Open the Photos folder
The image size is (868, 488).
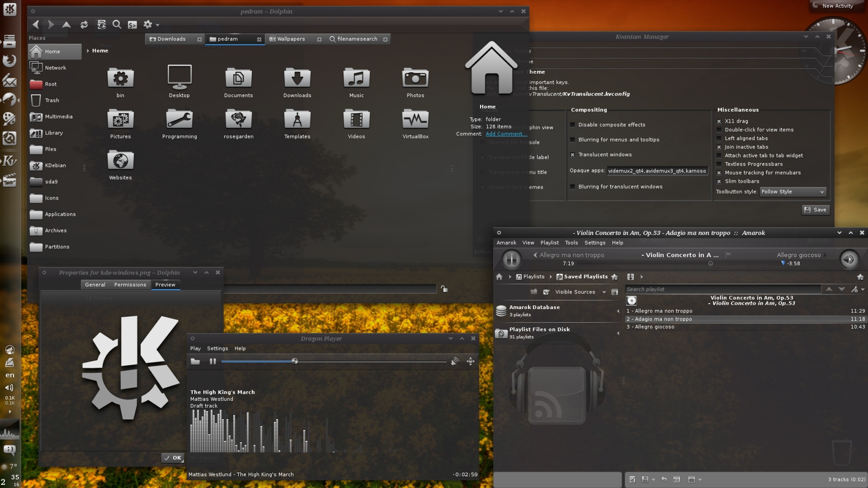click(416, 83)
